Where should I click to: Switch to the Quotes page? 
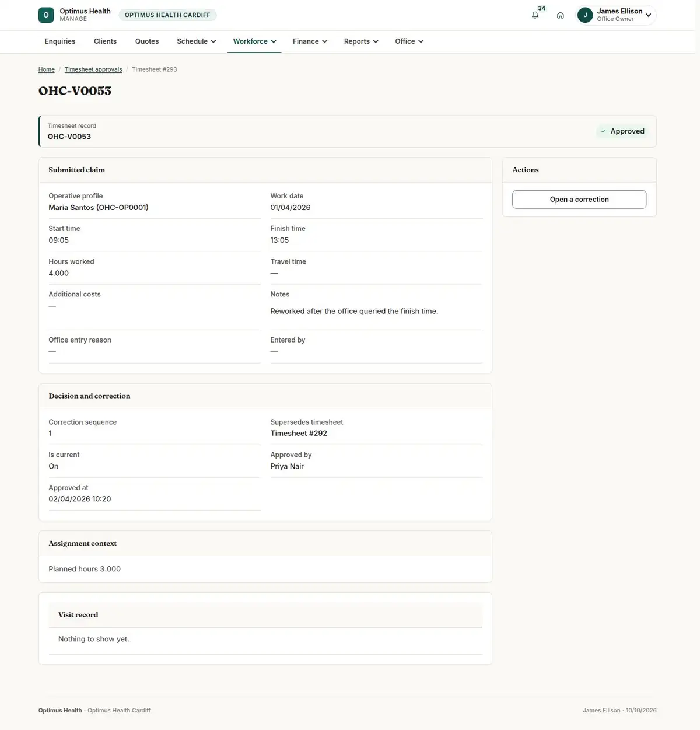pos(147,41)
